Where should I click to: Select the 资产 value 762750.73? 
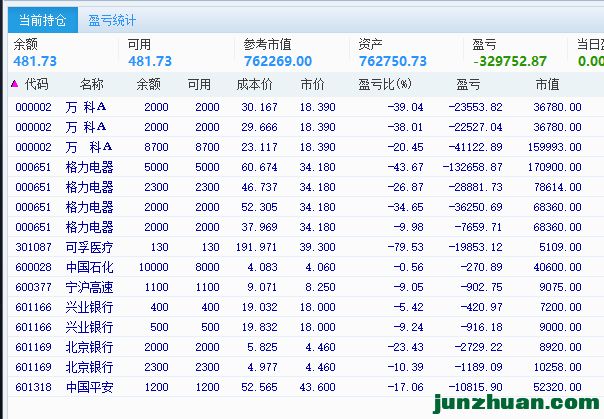tap(393, 61)
